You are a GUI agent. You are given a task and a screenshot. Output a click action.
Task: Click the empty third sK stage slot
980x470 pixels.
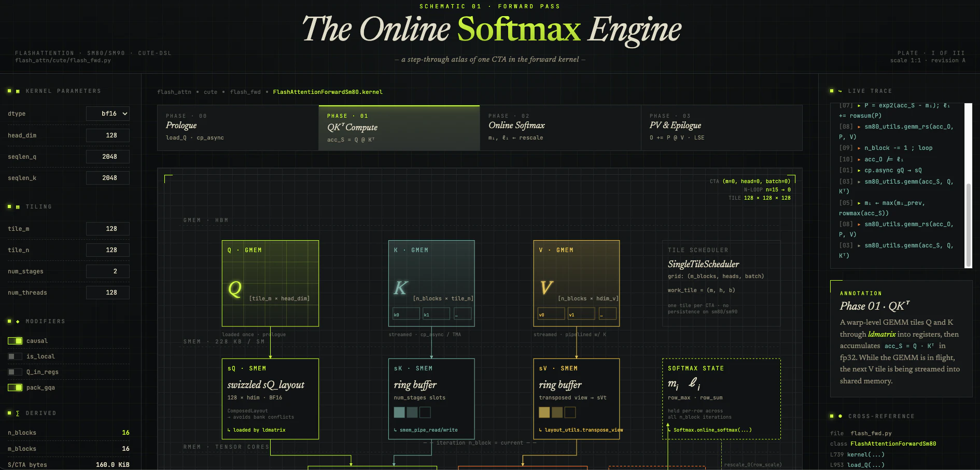(x=425, y=412)
